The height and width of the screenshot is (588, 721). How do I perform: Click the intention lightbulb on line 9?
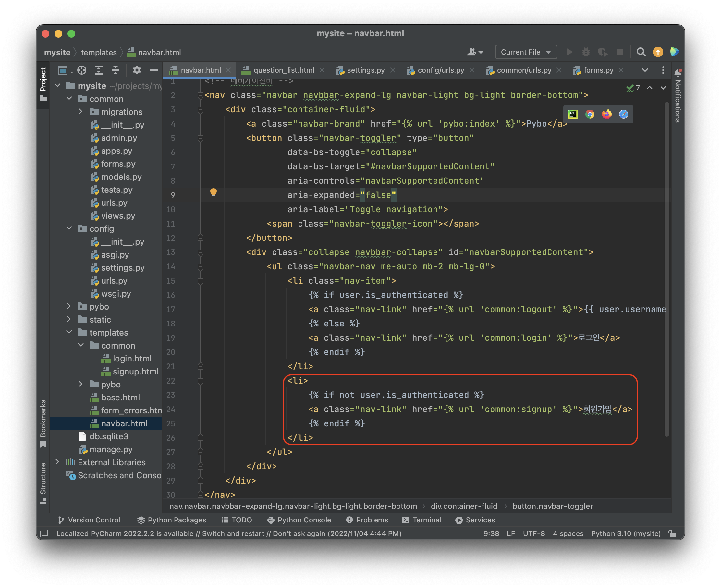pyautogui.click(x=214, y=193)
